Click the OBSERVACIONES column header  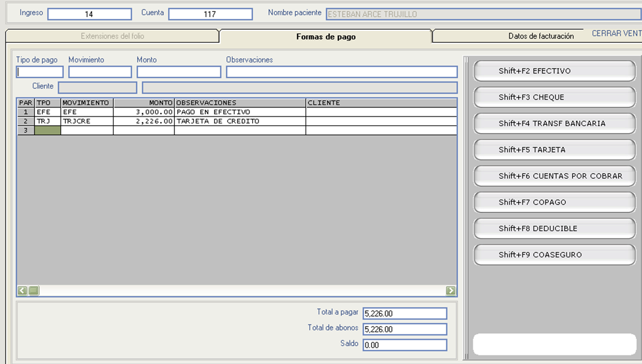(x=240, y=103)
